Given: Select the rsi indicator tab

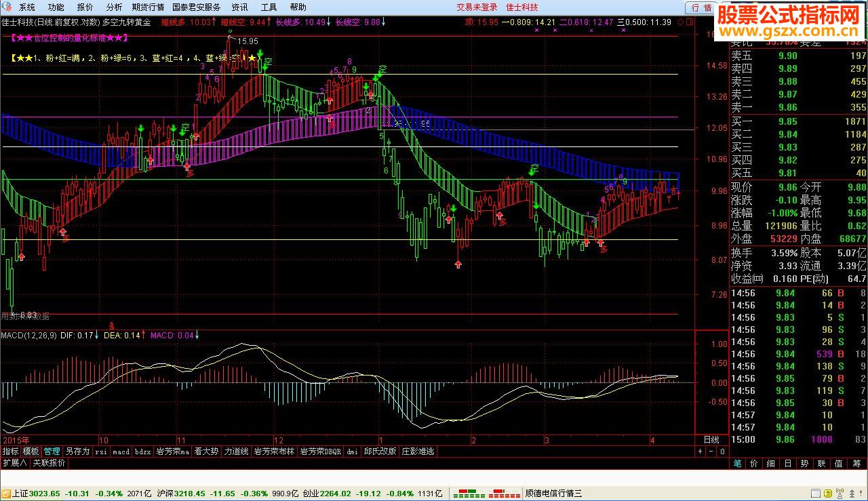Looking at the screenshot, I should [x=101, y=451].
